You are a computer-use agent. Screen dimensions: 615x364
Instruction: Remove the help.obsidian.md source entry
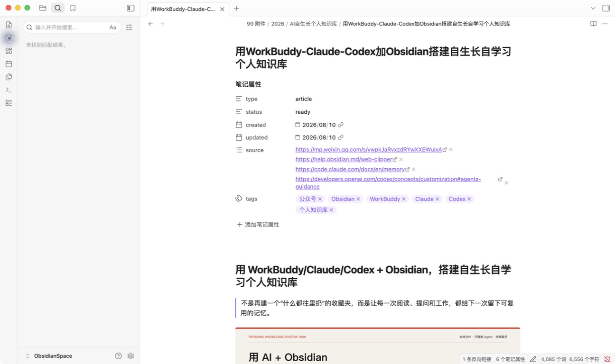(401, 160)
